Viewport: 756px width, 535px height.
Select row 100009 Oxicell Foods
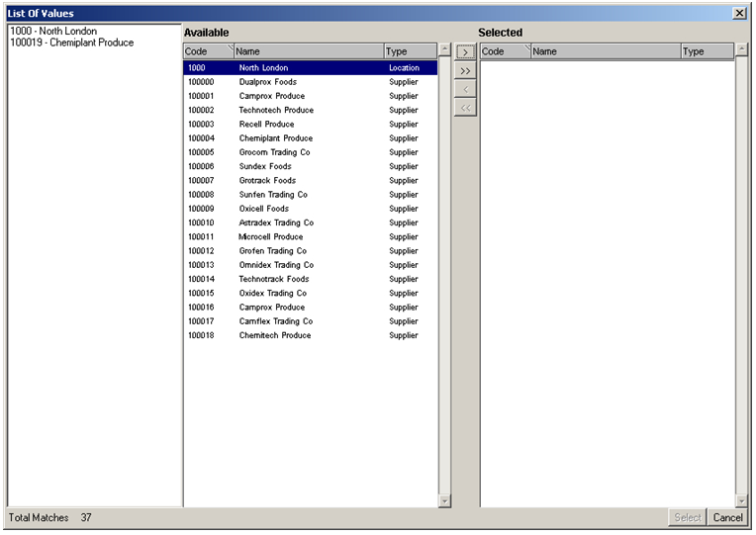311,209
